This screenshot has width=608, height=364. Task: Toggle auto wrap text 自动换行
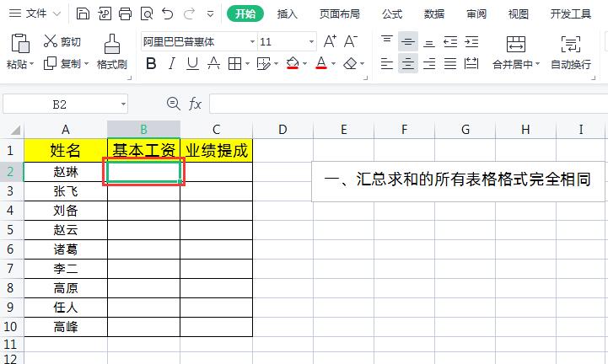571,54
